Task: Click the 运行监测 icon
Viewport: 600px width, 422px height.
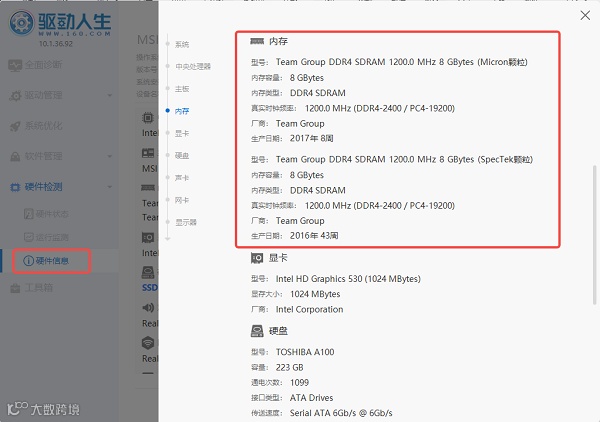Action: click(29, 237)
